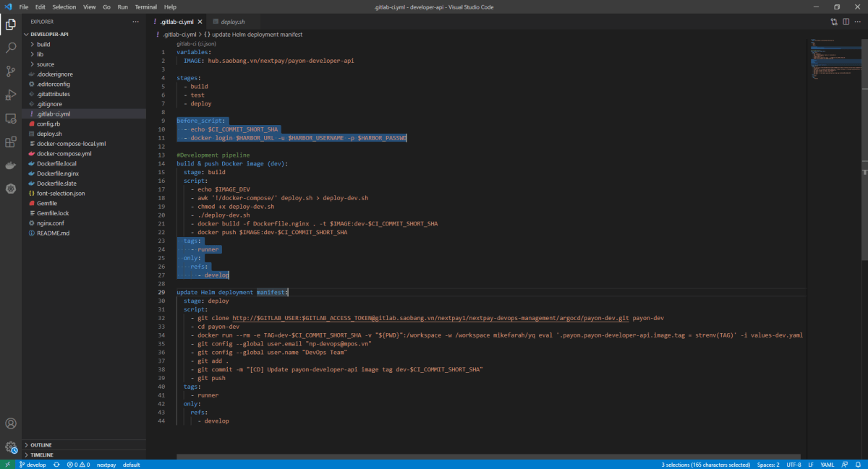Click Spaces: 2 indentation setting
The width and height of the screenshot is (868, 469).
click(768, 465)
